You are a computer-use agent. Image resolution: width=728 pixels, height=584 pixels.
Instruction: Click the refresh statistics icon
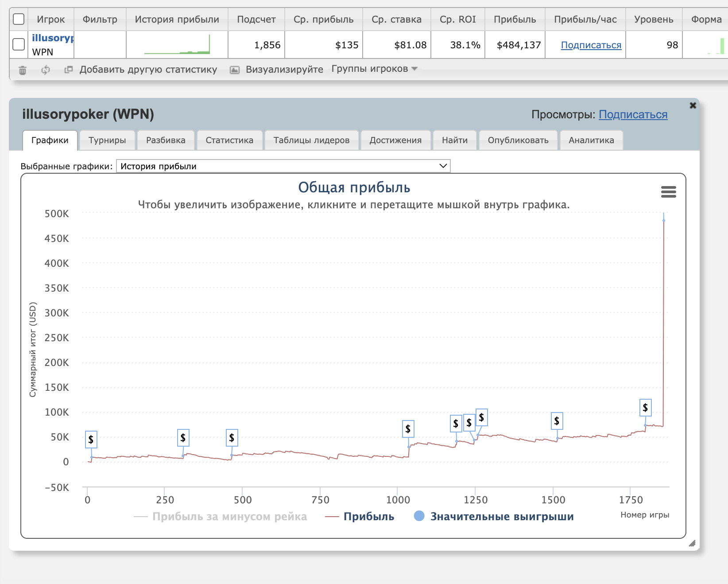click(x=46, y=70)
